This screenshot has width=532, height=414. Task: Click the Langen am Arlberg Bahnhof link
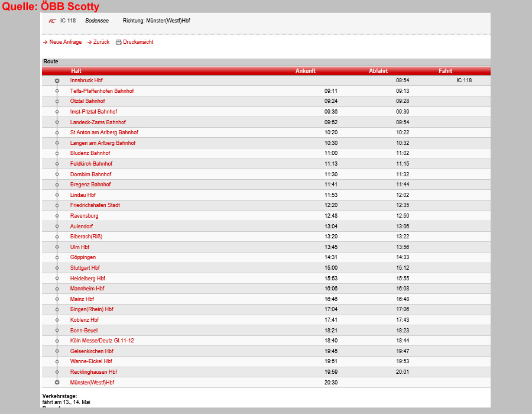[x=103, y=143]
